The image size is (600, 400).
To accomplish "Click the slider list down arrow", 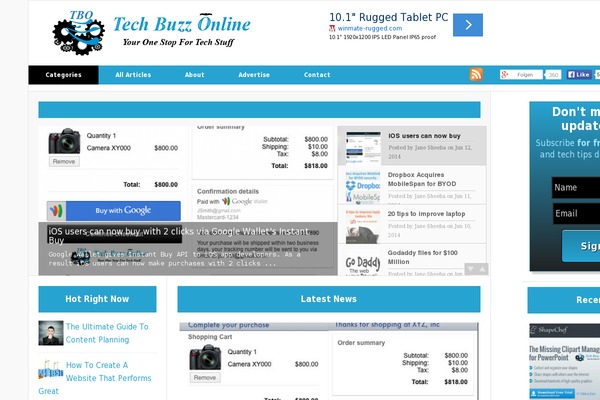I will [x=470, y=269].
